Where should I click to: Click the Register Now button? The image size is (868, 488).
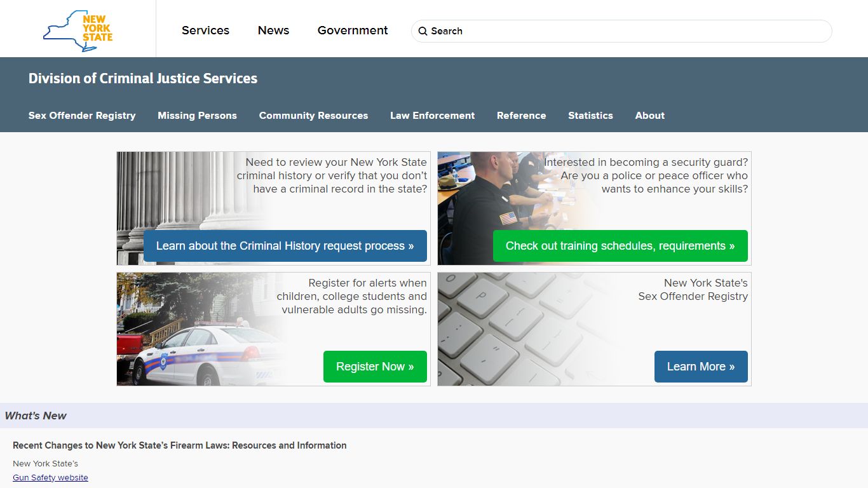point(375,367)
